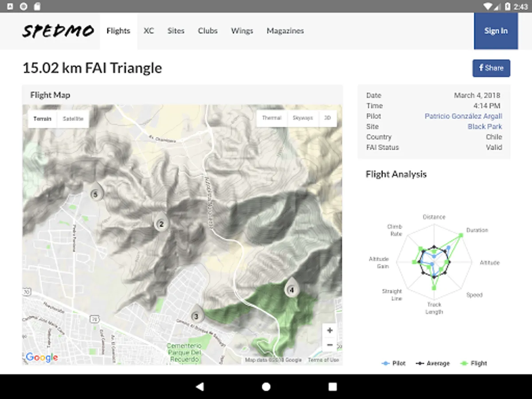Tap the Android home navigation button
The height and width of the screenshot is (399, 532).
pyautogui.click(x=266, y=387)
